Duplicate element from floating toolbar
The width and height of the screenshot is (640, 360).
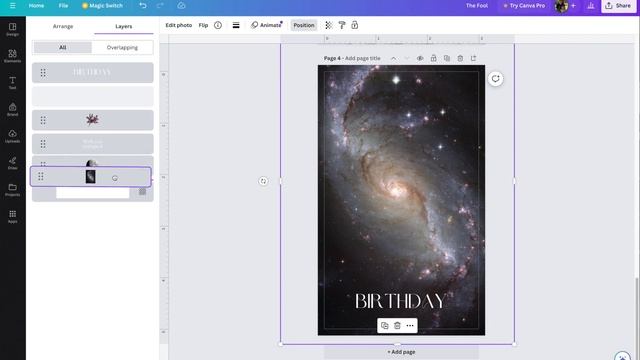384,326
